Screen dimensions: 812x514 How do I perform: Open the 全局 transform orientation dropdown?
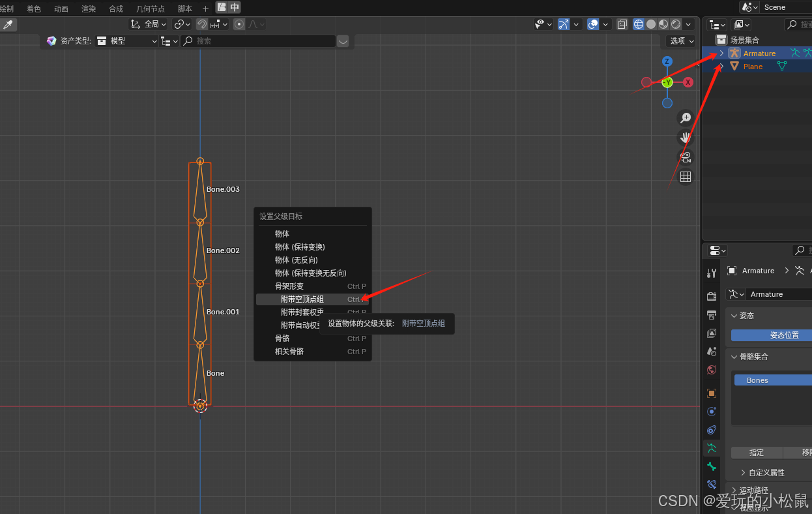pyautogui.click(x=149, y=24)
